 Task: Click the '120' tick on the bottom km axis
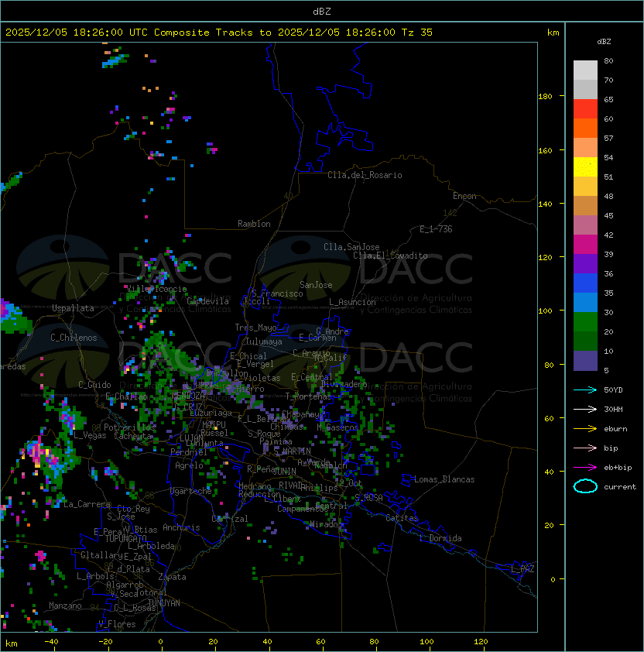(481, 642)
